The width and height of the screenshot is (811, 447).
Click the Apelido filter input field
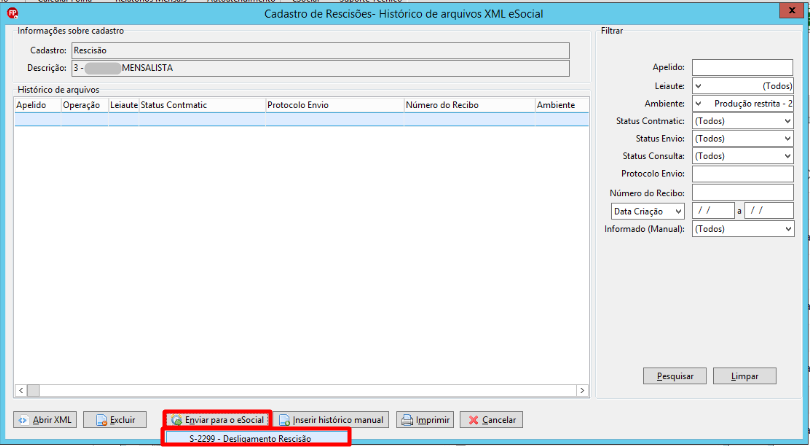(x=742, y=67)
